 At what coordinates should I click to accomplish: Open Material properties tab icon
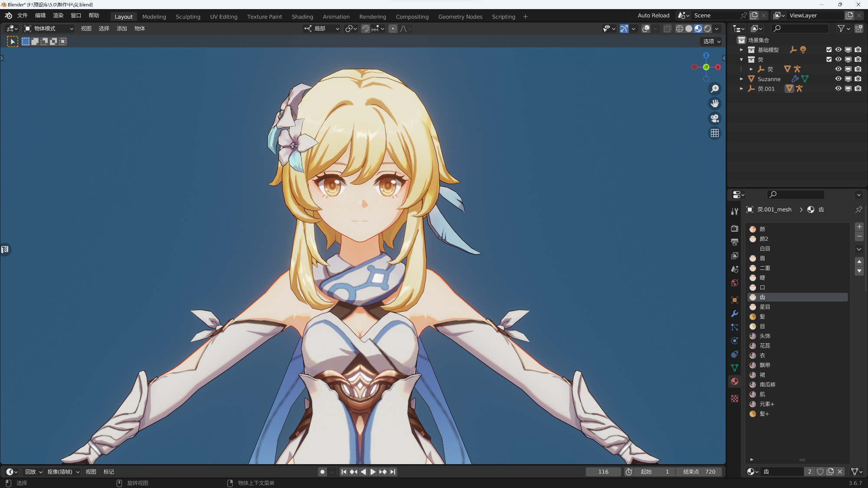tap(734, 381)
